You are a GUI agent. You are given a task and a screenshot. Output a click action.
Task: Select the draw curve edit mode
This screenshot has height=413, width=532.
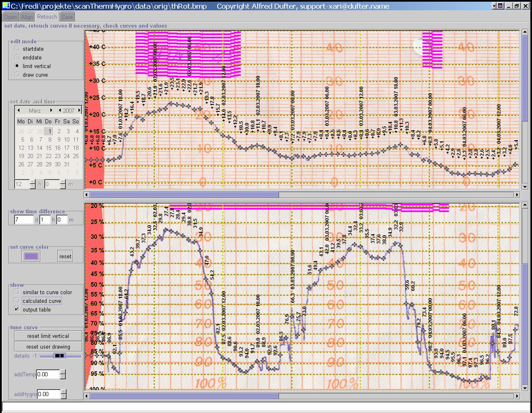click(17, 75)
